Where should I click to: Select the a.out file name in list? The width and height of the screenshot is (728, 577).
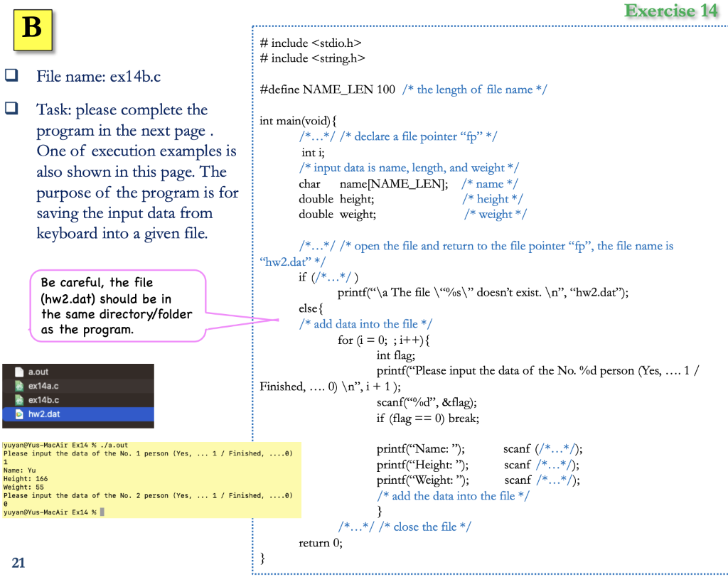click(38, 372)
